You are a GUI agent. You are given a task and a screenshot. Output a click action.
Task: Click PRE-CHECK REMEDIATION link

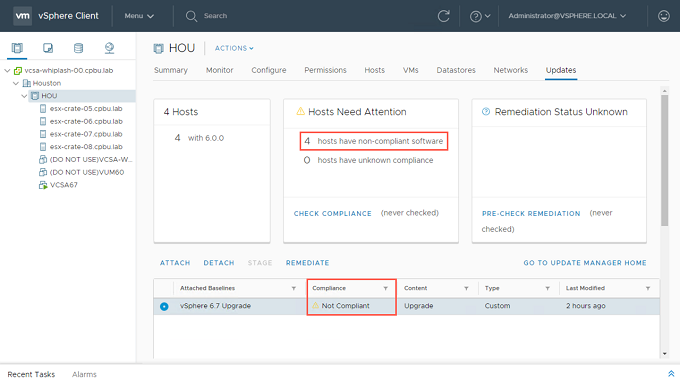tap(531, 213)
